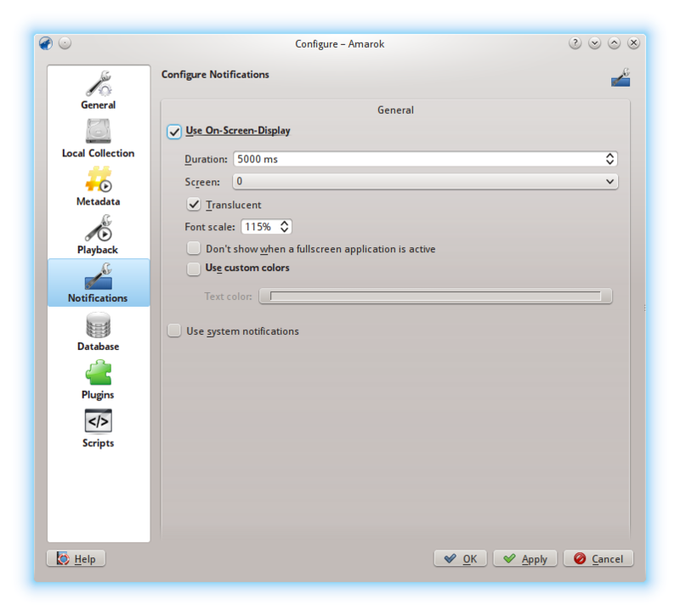Click the Configure Notifications heading
Viewport: 680px width, 616px height.
[x=215, y=75]
